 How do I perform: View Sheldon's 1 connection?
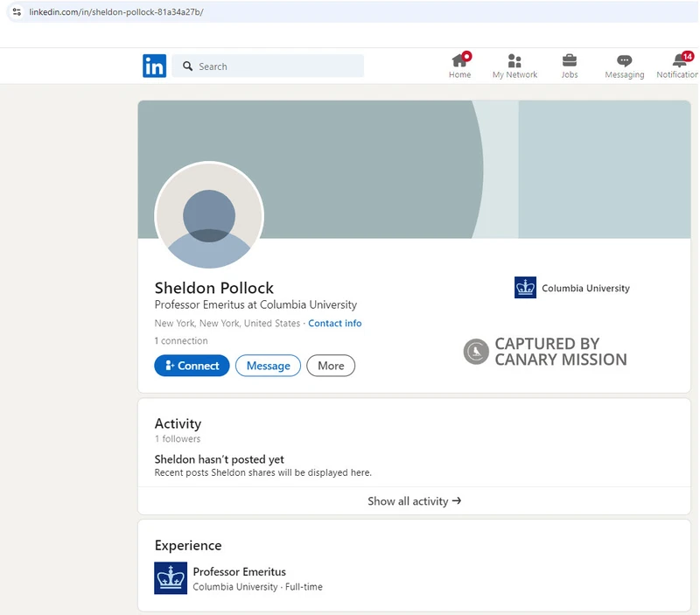click(x=180, y=340)
